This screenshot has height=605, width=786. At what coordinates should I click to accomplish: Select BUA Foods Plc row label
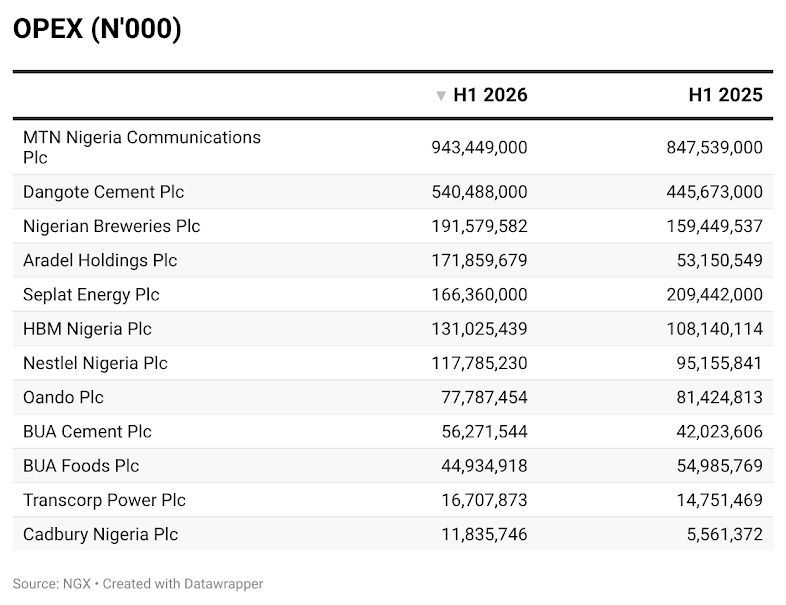tap(81, 466)
